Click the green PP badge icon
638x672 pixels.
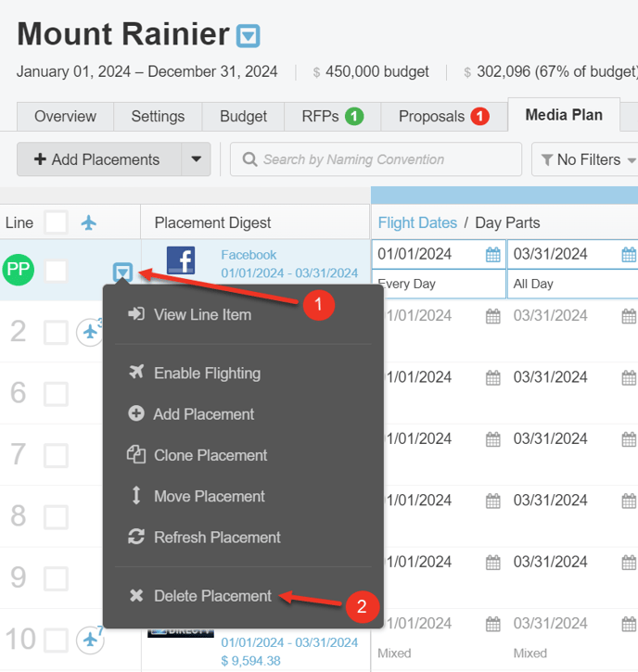(x=18, y=271)
